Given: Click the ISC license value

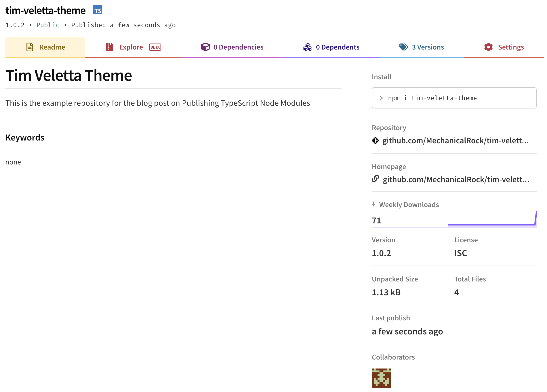Looking at the screenshot, I should pos(461,253).
